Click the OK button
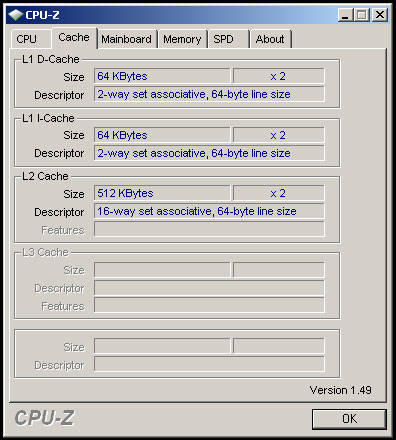Viewport: 396px width, 440px height. 349,419
